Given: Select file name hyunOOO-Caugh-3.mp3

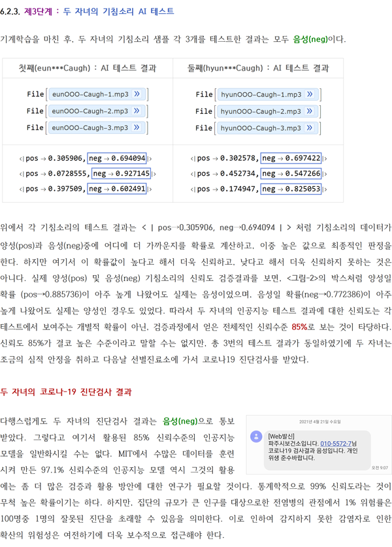Looking at the screenshot, I should tap(261, 128).
